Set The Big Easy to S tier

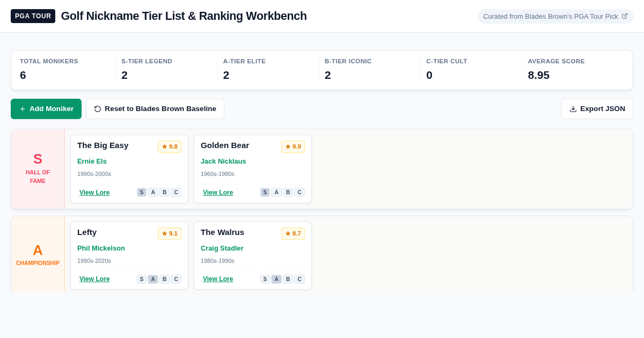pos(142,192)
